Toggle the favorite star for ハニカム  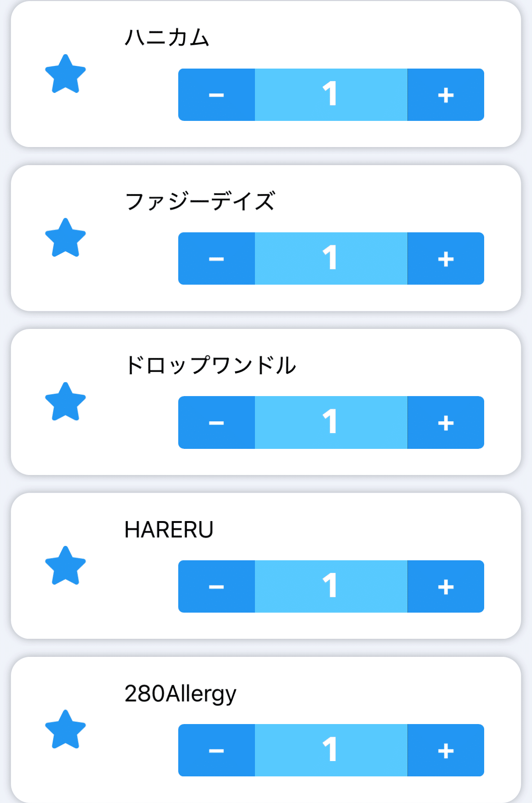click(65, 74)
